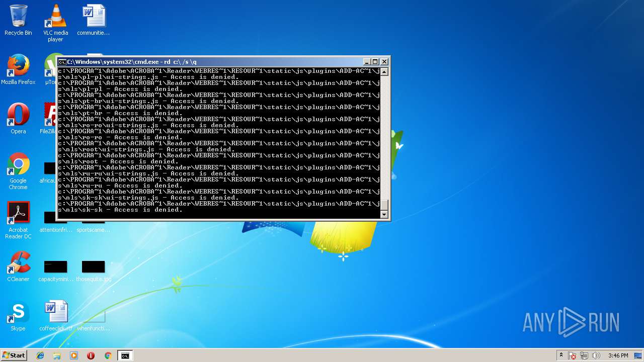Open the coffeeclick.rtf document icon
The width and height of the screenshot is (644, 362).
click(x=55, y=316)
